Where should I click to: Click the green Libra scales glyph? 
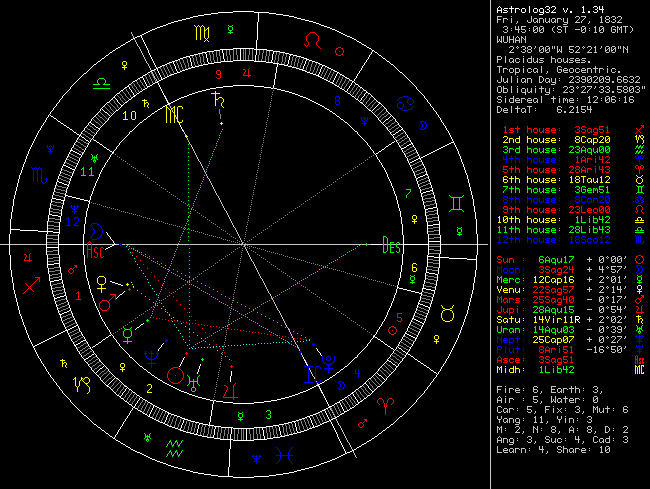point(103,87)
